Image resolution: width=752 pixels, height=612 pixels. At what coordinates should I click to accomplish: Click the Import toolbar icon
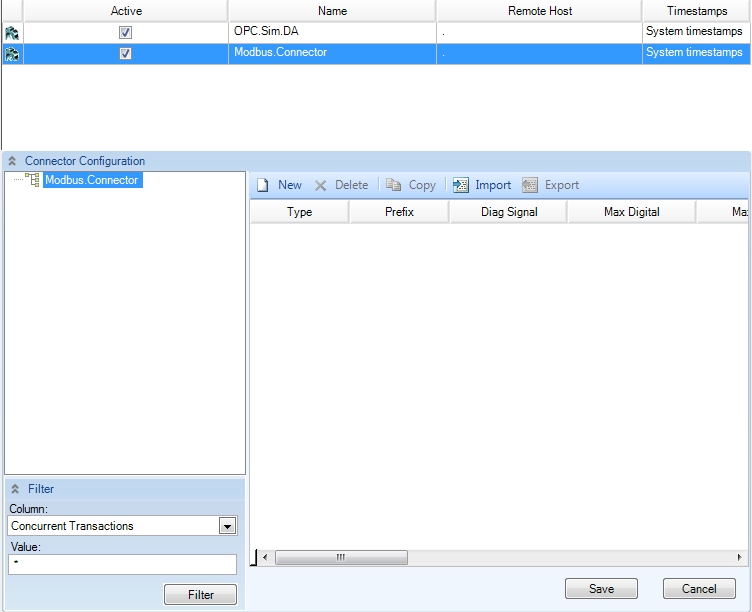click(x=461, y=185)
